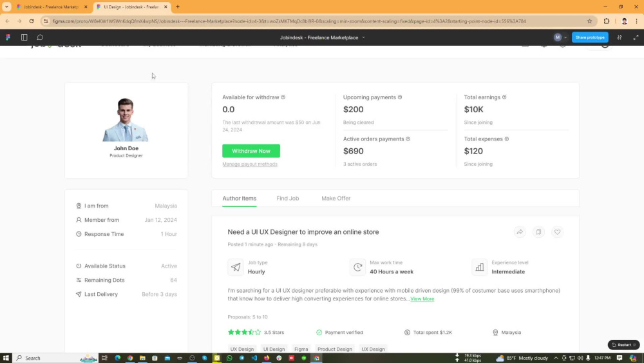Open Manage payout methods link
This screenshot has height=363, width=644.
coord(250,164)
